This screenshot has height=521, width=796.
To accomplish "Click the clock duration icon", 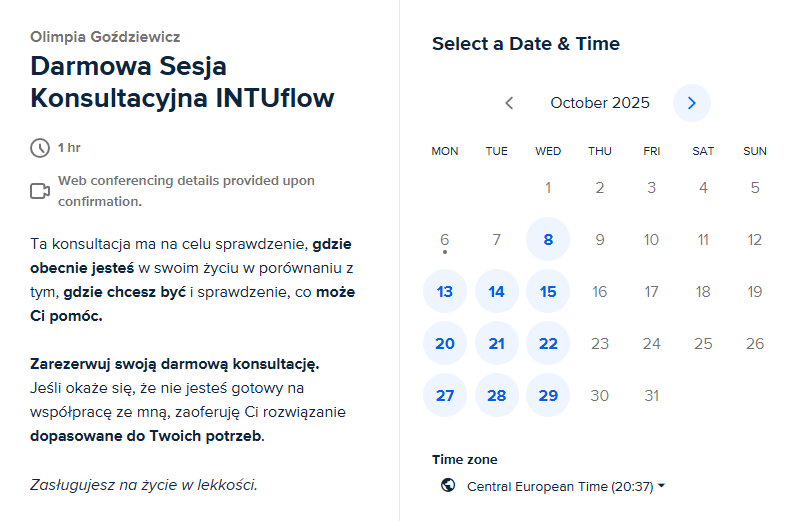I will click(40, 148).
